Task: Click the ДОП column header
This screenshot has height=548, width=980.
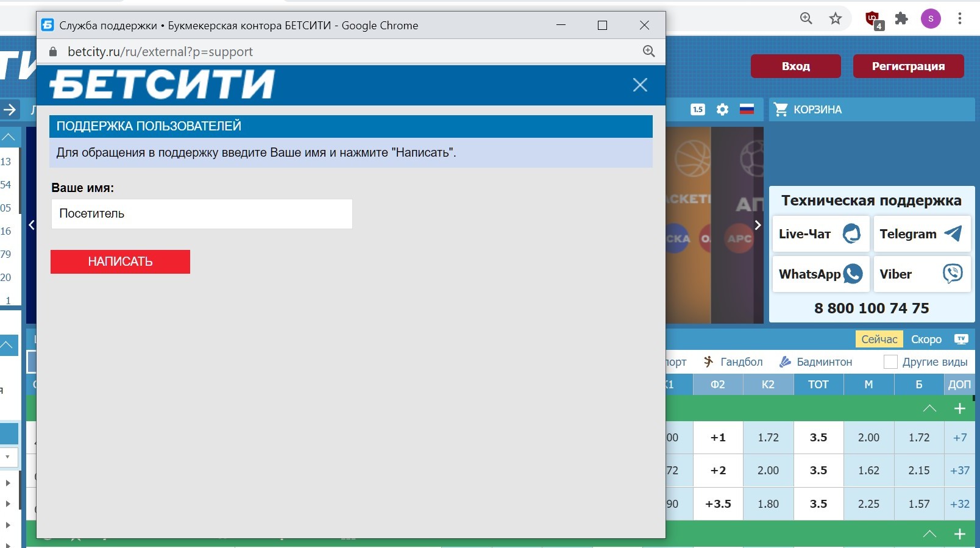Action: (x=959, y=385)
